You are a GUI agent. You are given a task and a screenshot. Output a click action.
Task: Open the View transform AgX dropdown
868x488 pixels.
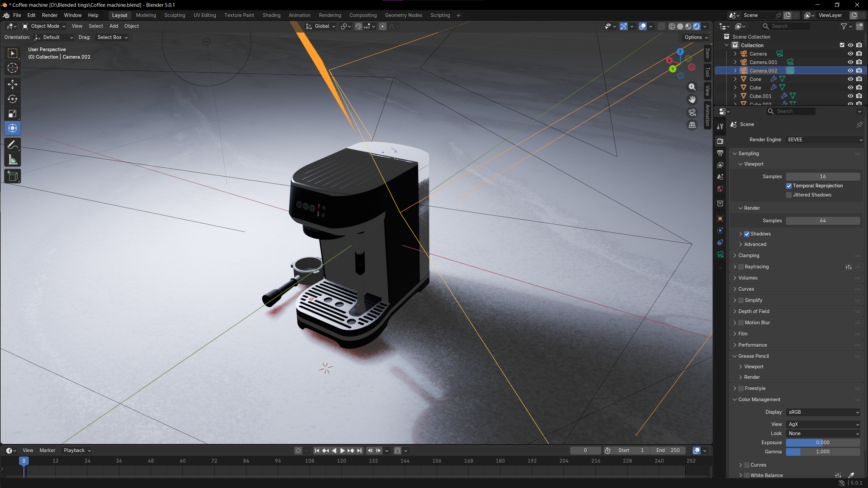coord(823,424)
